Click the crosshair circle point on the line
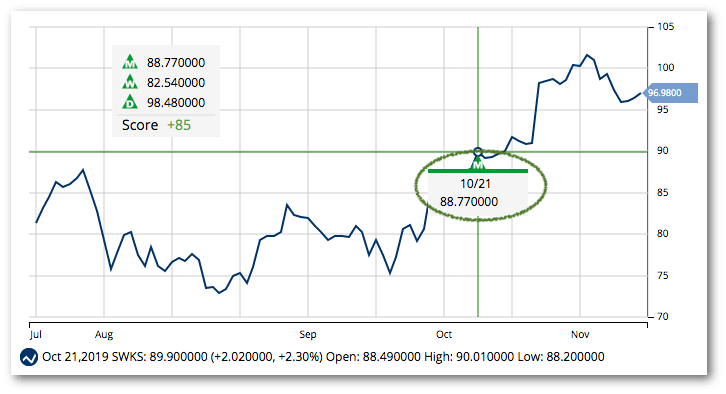Screen dimensions: 726x394 478,151
